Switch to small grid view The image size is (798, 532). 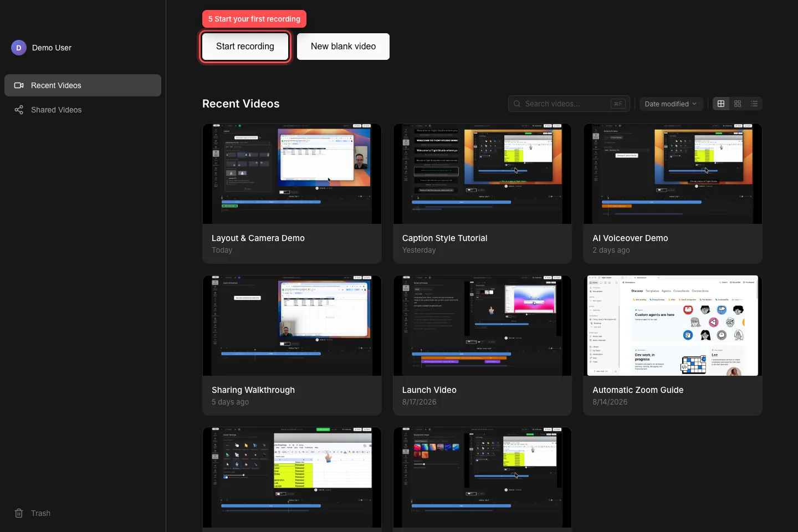[738, 104]
